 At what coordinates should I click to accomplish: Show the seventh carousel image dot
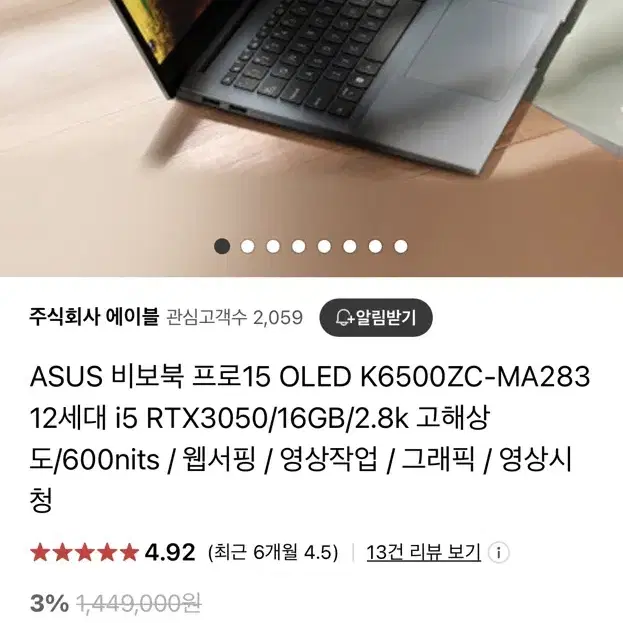coord(375,246)
